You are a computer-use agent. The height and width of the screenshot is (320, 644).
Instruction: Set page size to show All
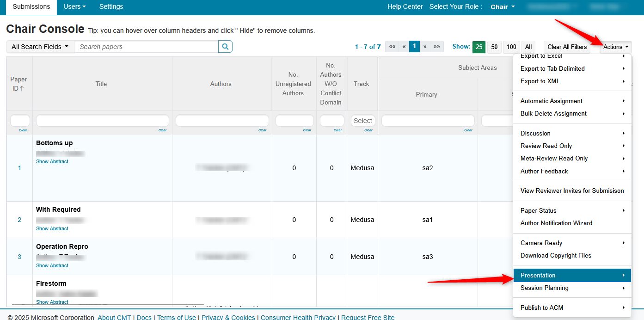tap(528, 47)
